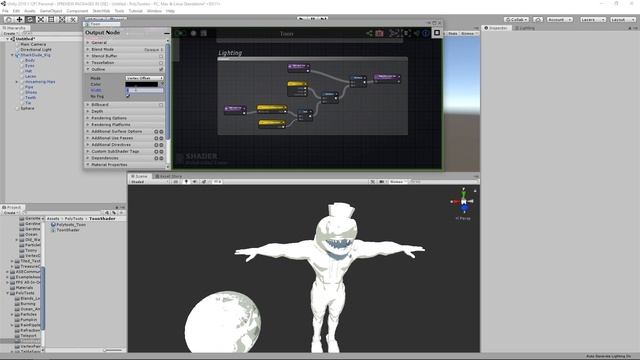Select the custom editor tool icon

tap(72, 19)
